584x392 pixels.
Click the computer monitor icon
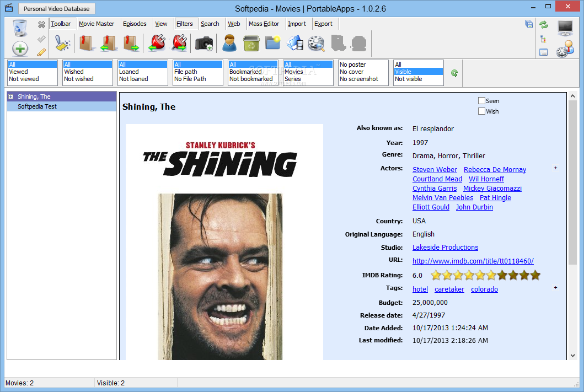(x=565, y=28)
